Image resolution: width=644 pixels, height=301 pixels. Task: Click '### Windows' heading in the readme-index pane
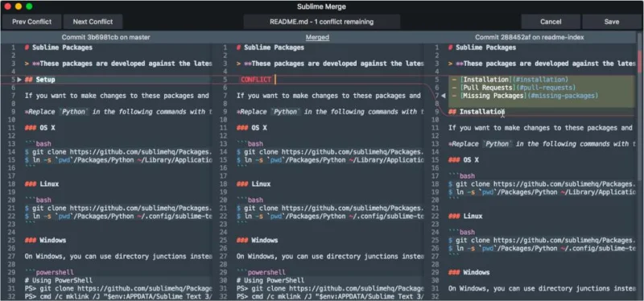pos(469,272)
